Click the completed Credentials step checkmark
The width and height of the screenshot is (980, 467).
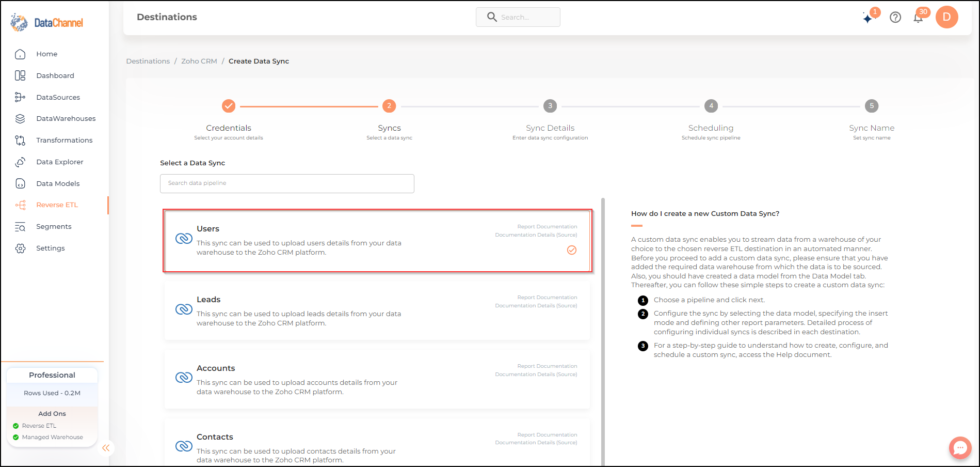point(229,106)
